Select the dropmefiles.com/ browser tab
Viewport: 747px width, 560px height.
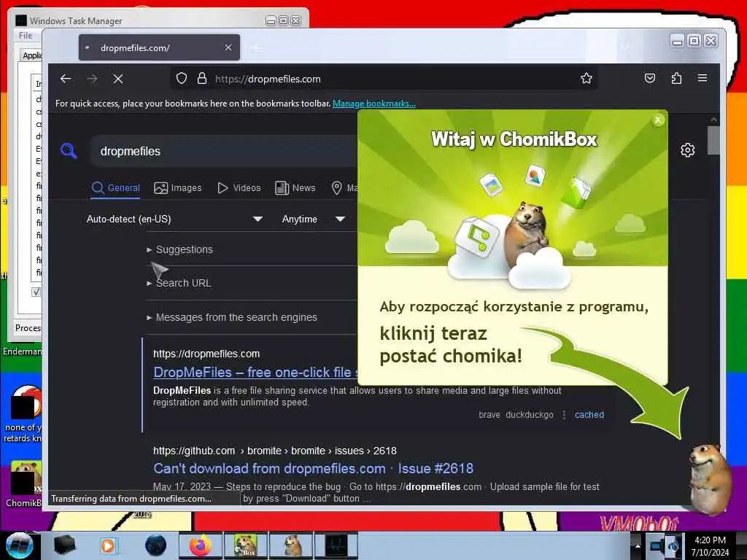coord(159,47)
